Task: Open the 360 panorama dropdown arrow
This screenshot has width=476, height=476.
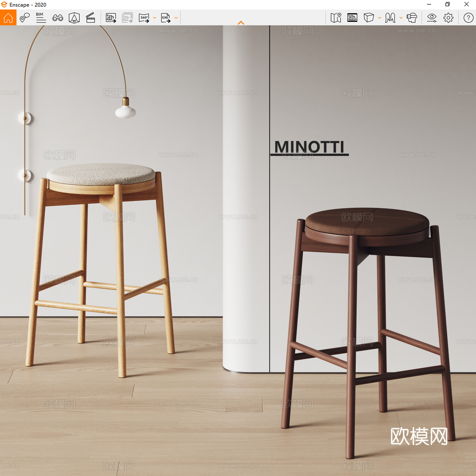Action: coord(155,18)
